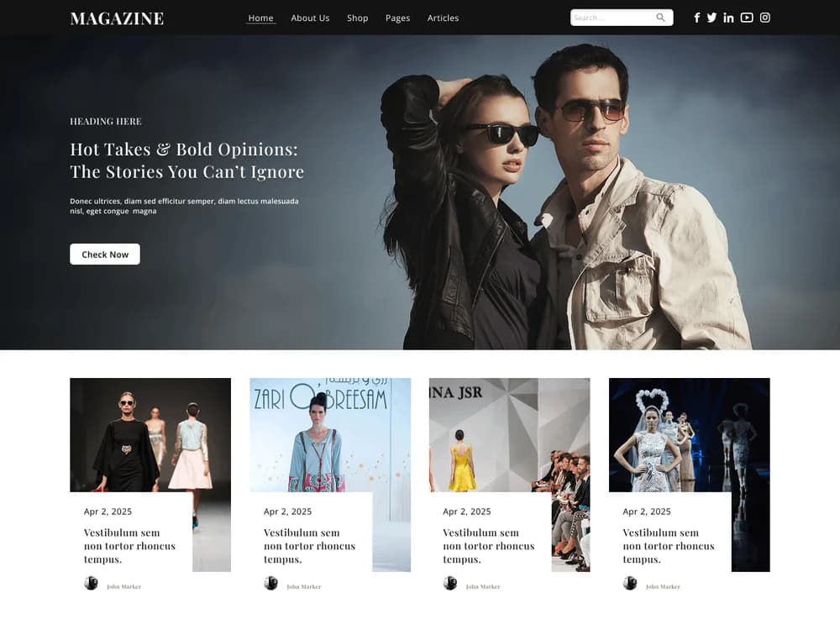Open the Articles section
Viewport: 840px width, 630px height.
tap(443, 18)
